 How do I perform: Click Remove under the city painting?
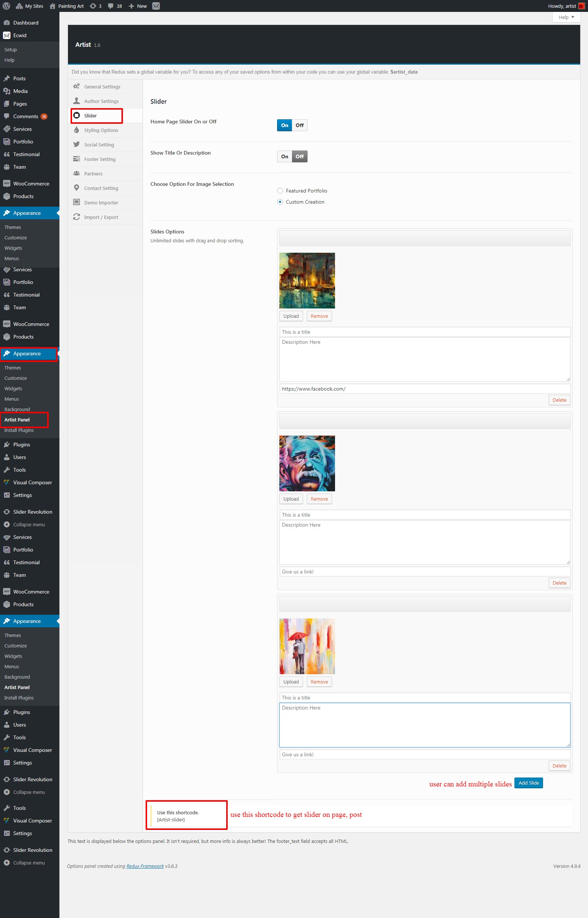(319, 316)
